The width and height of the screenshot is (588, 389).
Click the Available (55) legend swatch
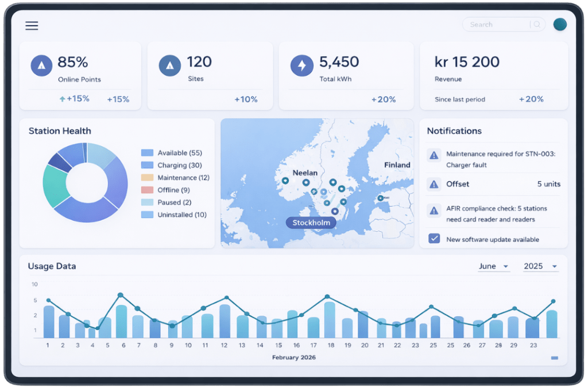147,153
